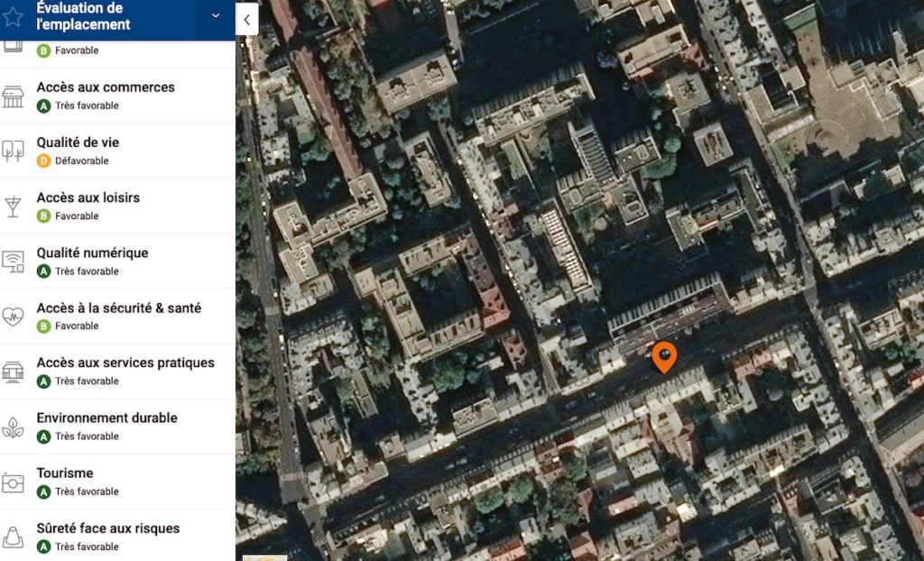Image resolution: width=924 pixels, height=561 pixels.
Task: Click the traffic cone icon for Sûreté face aux risques
Action: (x=13, y=538)
